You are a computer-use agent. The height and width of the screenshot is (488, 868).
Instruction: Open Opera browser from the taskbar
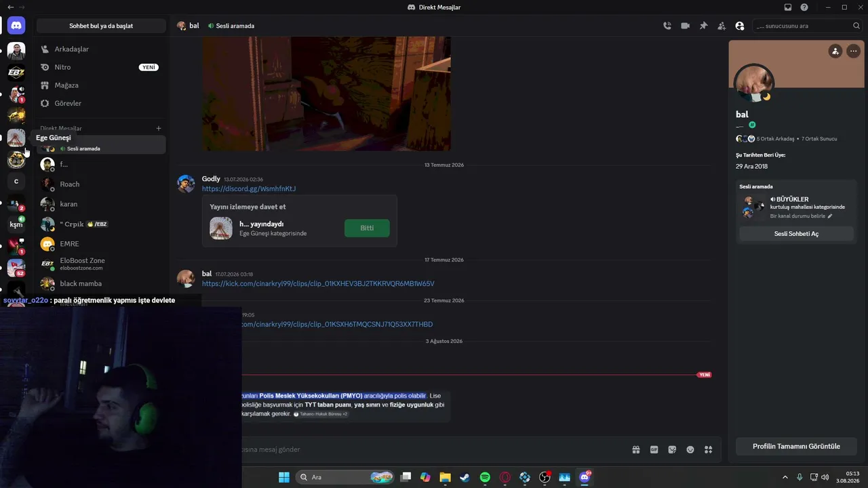505,477
